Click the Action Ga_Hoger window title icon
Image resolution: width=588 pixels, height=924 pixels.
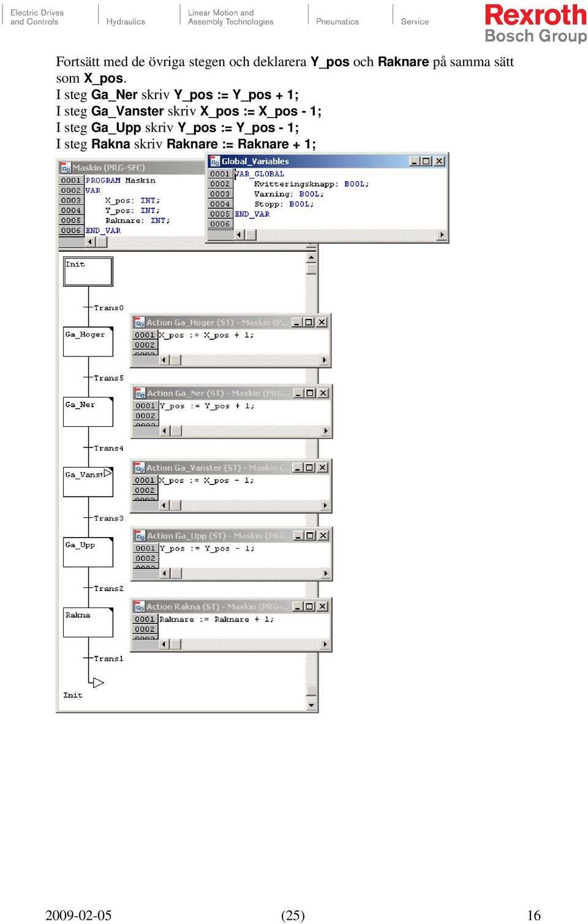pyautogui.click(x=140, y=323)
